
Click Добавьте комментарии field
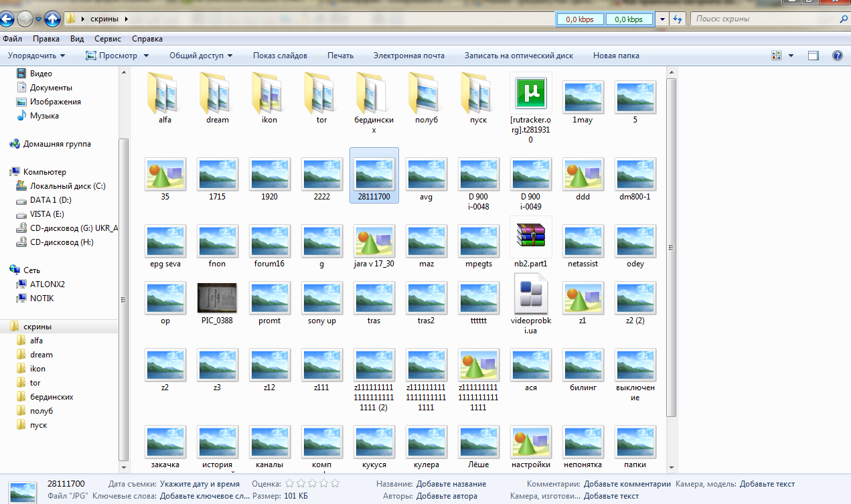(627, 484)
